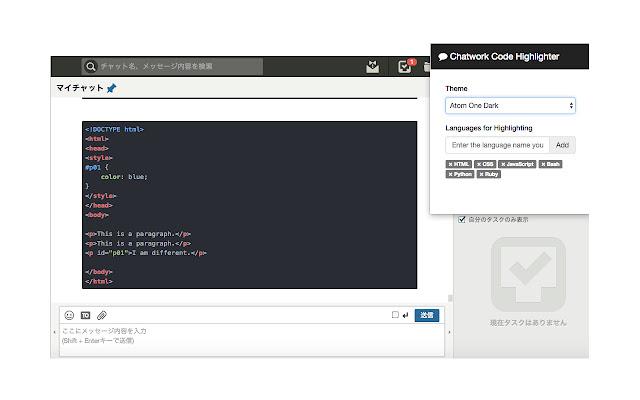The image size is (640, 400).
Task: Attach a file with paperclip icon
Action: pyautogui.click(x=102, y=315)
